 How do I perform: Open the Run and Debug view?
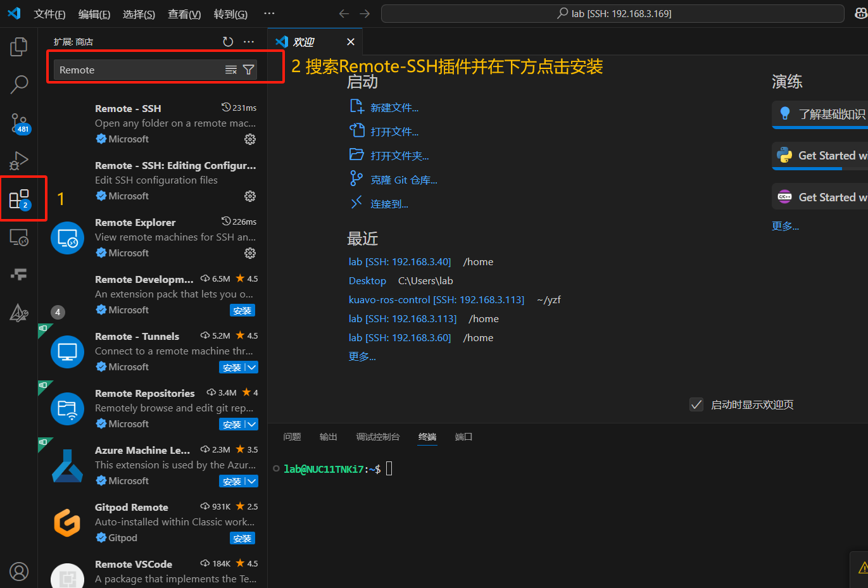[19, 160]
